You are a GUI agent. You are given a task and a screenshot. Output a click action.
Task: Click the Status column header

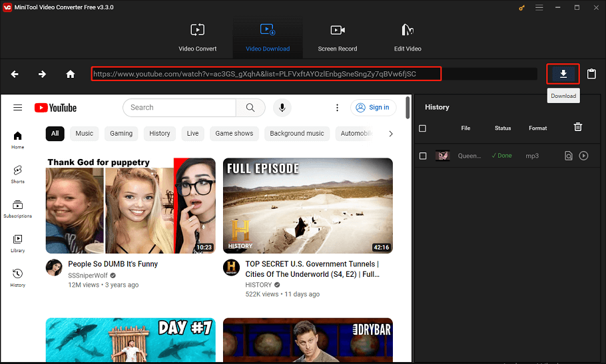pyautogui.click(x=502, y=128)
